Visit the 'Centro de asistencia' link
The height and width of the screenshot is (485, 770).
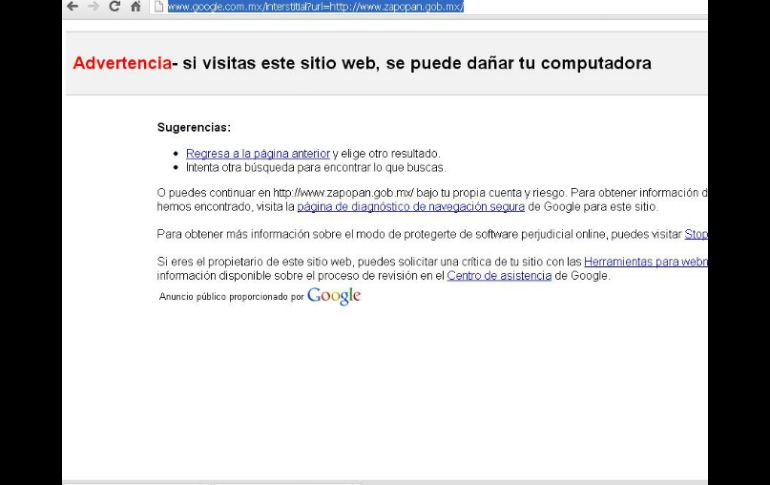(x=499, y=276)
